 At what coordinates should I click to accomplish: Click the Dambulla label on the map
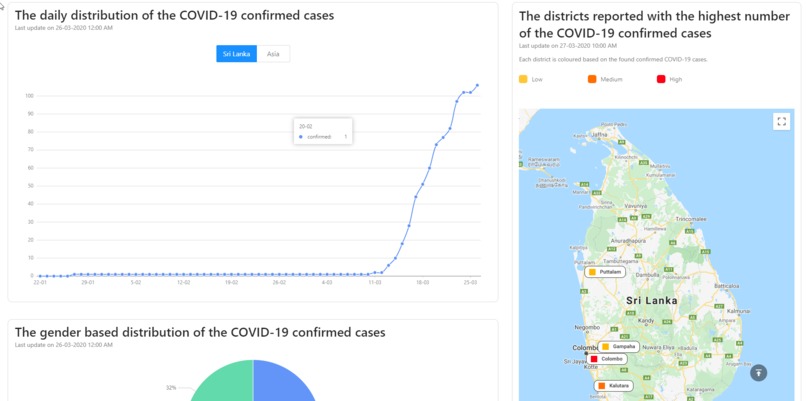click(x=647, y=275)
